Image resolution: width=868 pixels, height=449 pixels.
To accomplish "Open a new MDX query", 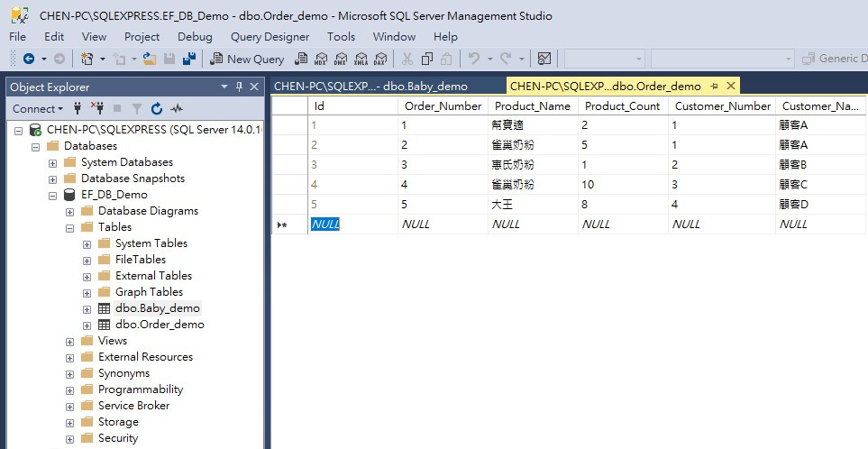I will click(x=321, y=58).
